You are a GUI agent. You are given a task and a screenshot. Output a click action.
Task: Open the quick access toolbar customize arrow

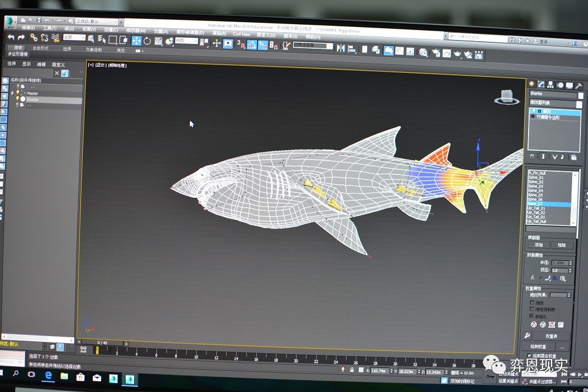point(121,22)
